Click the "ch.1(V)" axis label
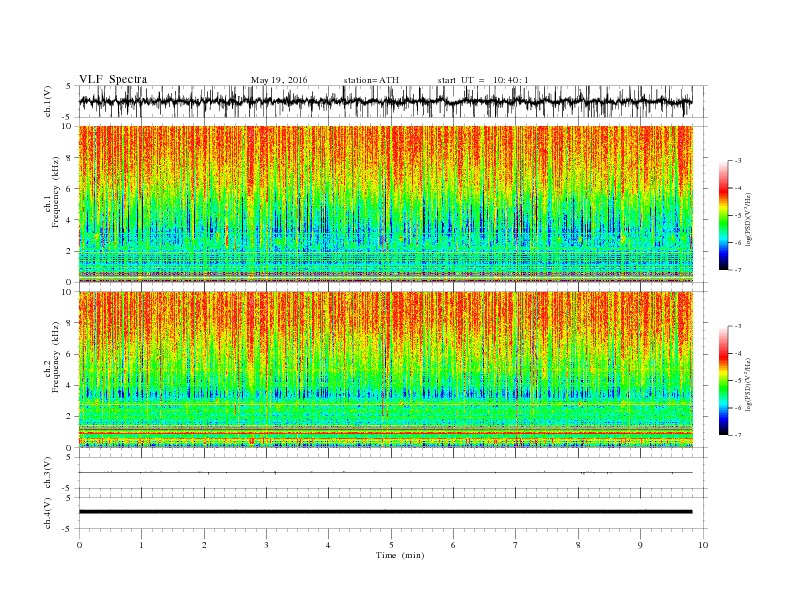792x612 pixels. pos(48,101)
